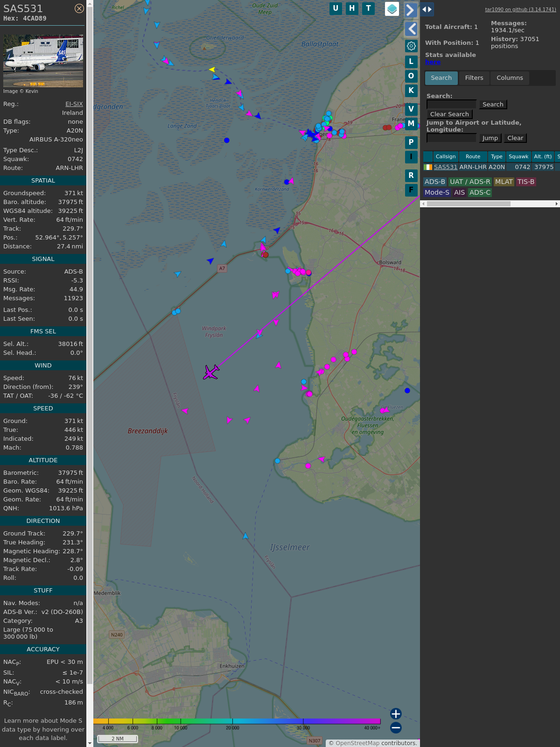The image size is (560, 747).
Task: Click the Squawk value 0742
Action: 75,159
